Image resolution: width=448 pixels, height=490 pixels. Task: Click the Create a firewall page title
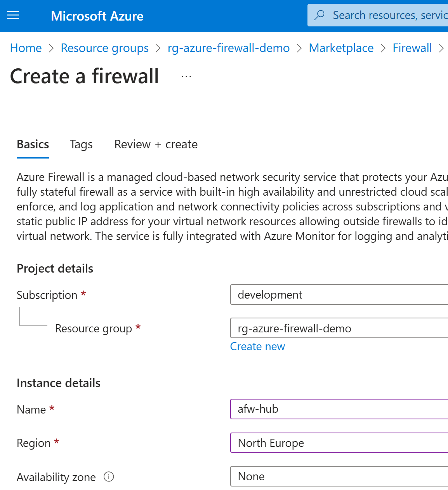coord(85,76)
